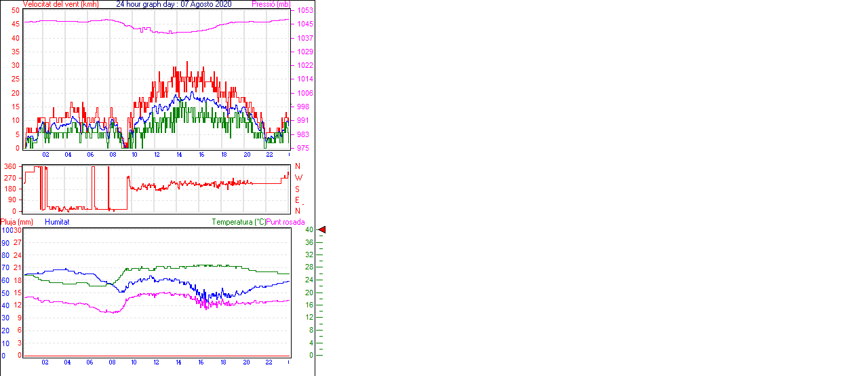
Task: Click hour 02 tick under the bottom chart
Action: (45, 362)
